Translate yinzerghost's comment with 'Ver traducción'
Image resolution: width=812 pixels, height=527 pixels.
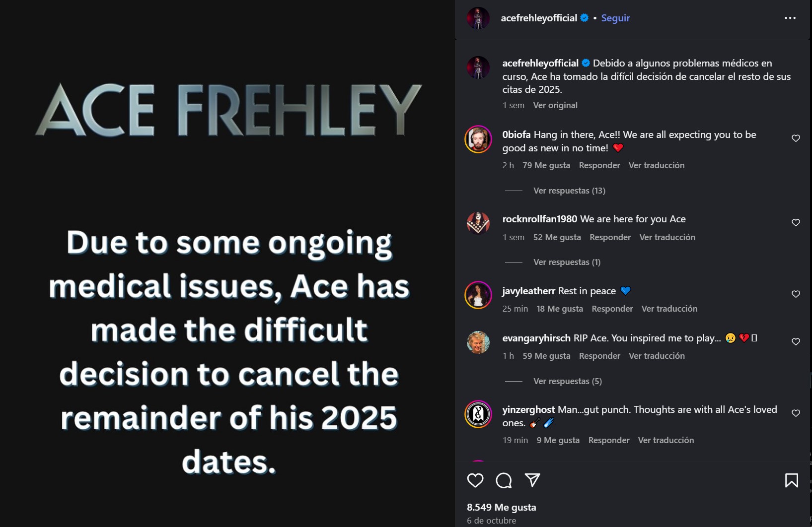665,440
